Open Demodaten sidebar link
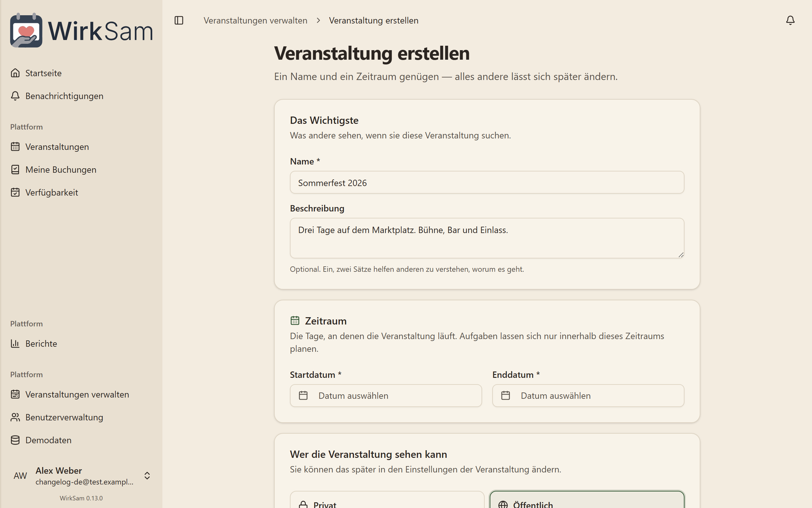This screenshot has width=812, height=508. pyautogui.click(x=81, y=440)
